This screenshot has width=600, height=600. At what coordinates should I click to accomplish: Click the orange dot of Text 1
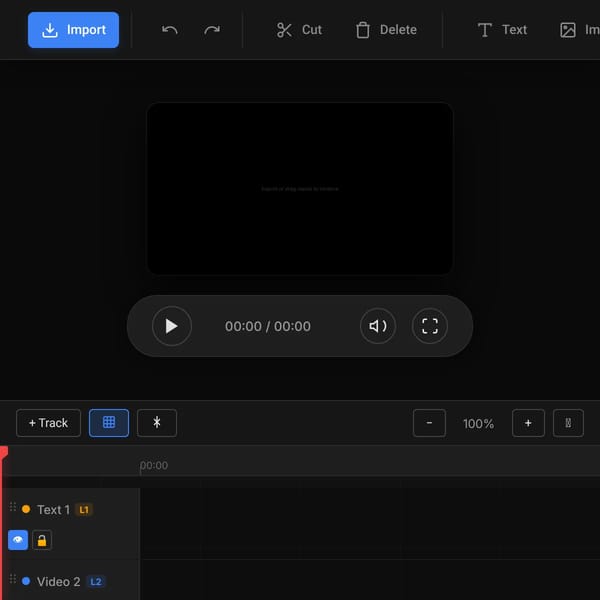point(26,509)
